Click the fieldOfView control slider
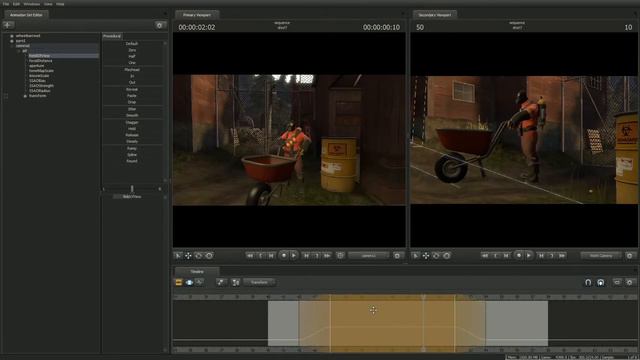 (132, 197)
